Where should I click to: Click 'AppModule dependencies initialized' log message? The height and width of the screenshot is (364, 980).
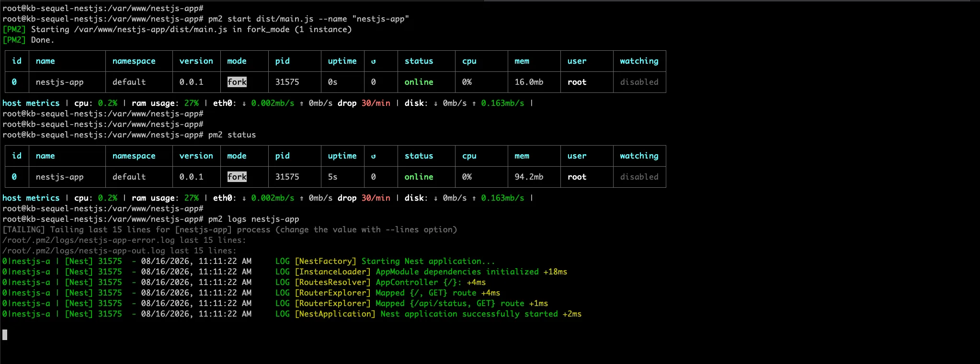pyautogui.click(x=457, y=272)
